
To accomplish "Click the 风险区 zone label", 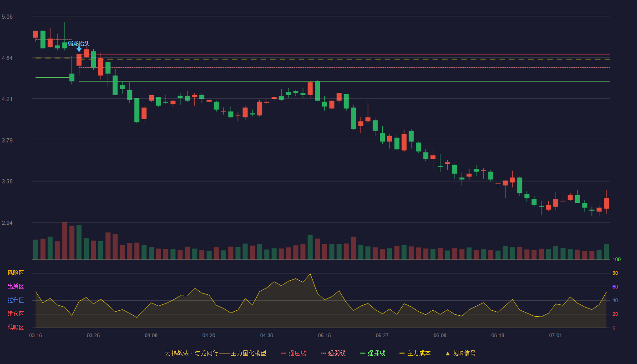I will click(x=15, y=273).
